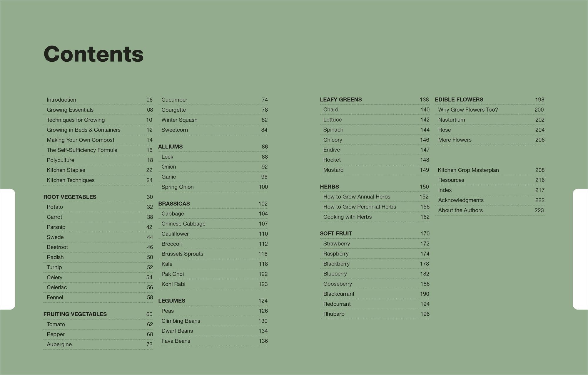The image size is (588, 375).
Task: Open the Introduction entry
Action: (x=61, y=100)
